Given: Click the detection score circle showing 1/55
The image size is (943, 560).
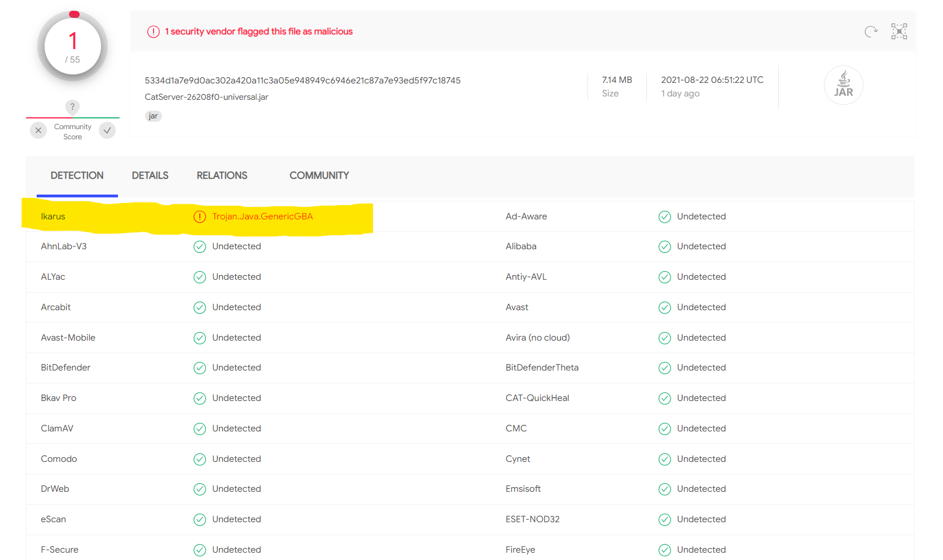Looking at the screenshot, I should (x=72, y=46).
